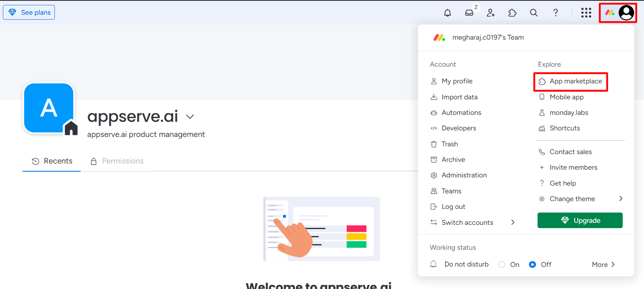Click the Shortcuts keyboard icon
644x289 pixels.
(542, 128)
